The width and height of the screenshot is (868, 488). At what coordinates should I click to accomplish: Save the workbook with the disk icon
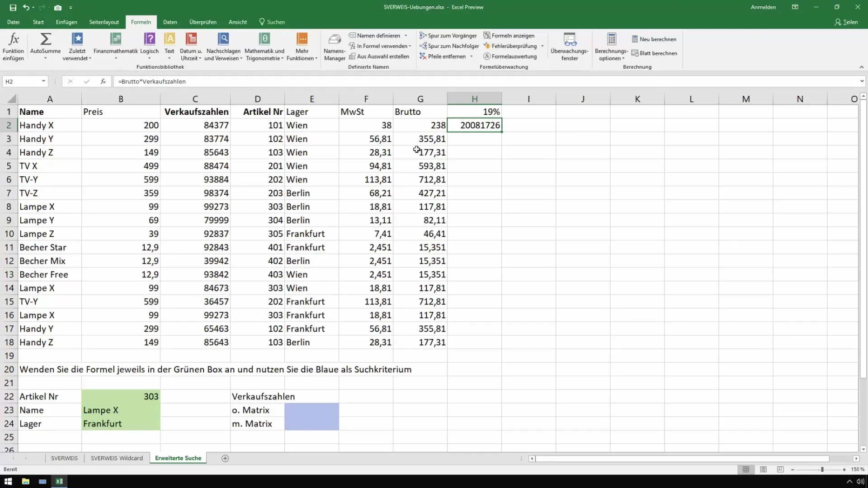[x=13, y=7]
